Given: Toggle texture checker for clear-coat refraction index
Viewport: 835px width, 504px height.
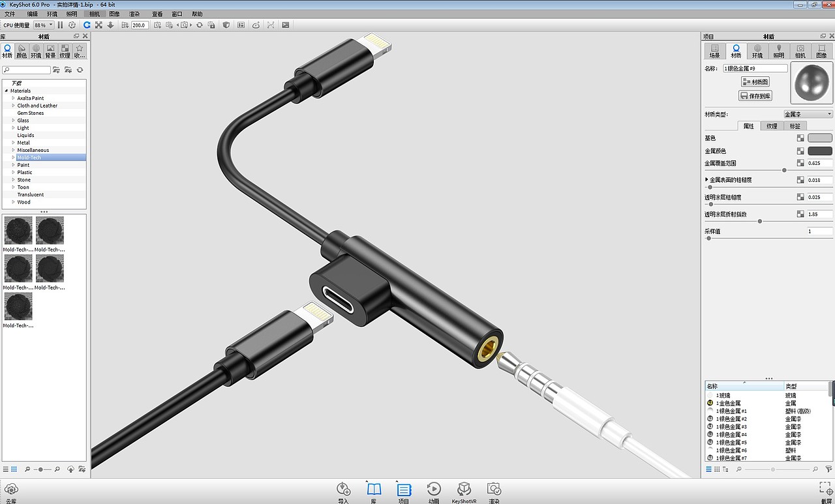Looking at the screenshot, I should pyautogui.click(x=800, y=214).
